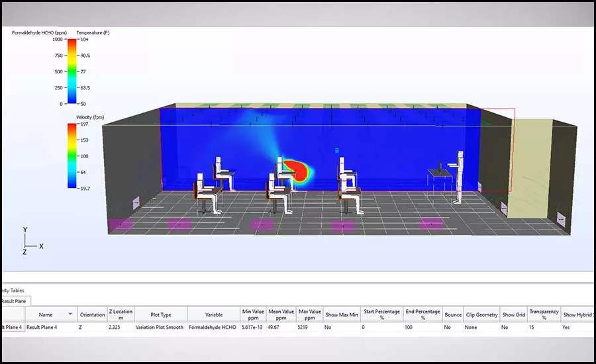
Task: Select the '49.67' mean value cell
Action: click(x=281, y=327)
